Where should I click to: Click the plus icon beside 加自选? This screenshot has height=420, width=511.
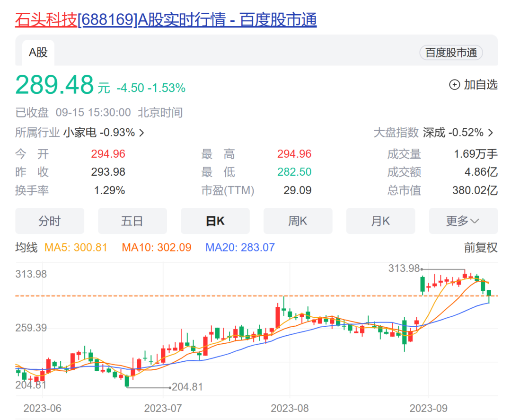[454, 85]
